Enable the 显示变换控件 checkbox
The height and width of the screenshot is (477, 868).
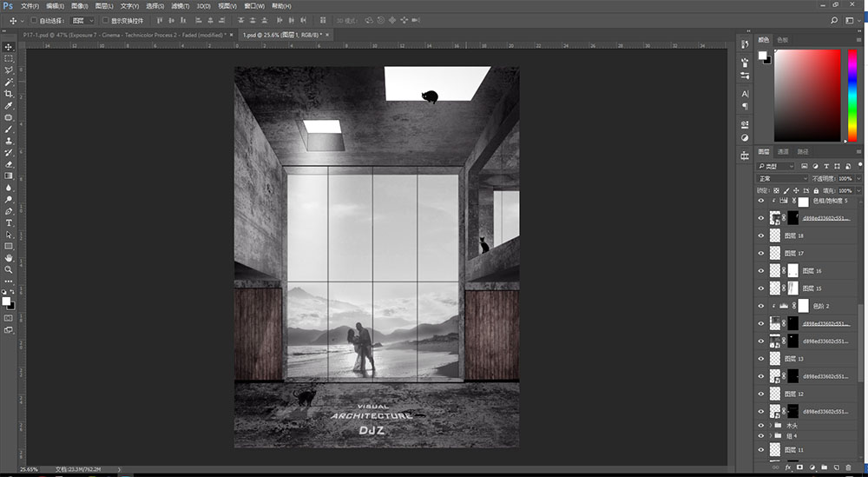click(105, 21)
